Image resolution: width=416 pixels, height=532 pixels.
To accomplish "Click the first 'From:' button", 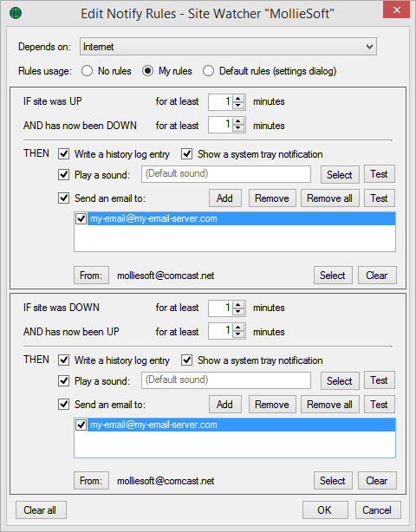I will pos(91,276).
